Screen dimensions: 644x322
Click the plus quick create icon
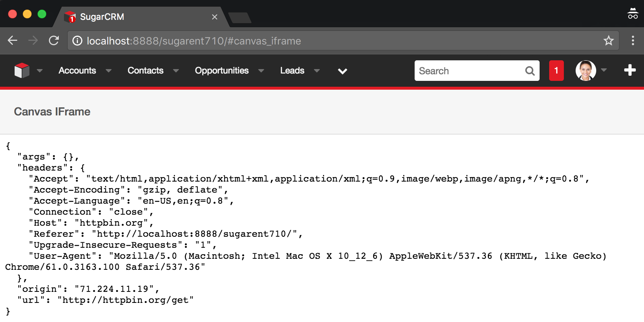click(630, 70)
